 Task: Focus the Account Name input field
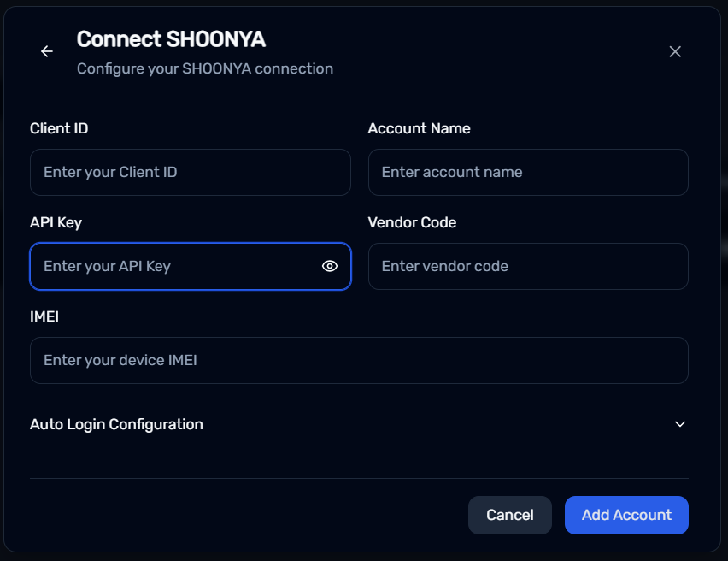coord(528,172)
